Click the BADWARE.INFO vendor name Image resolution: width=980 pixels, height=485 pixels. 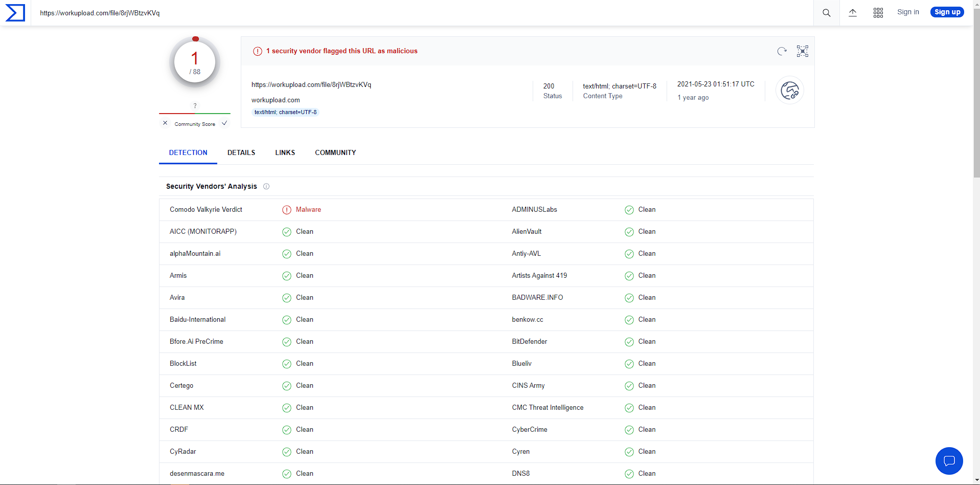click(537, 298)
